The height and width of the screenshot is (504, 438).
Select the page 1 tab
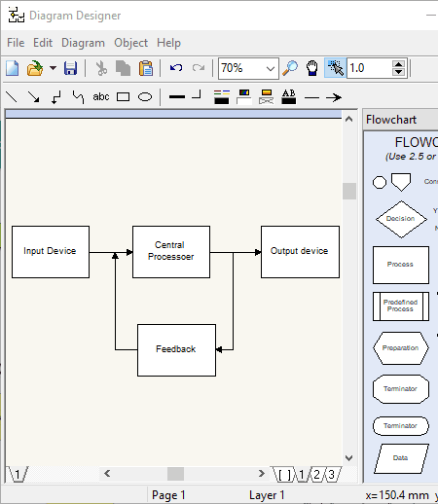(18, 475)
